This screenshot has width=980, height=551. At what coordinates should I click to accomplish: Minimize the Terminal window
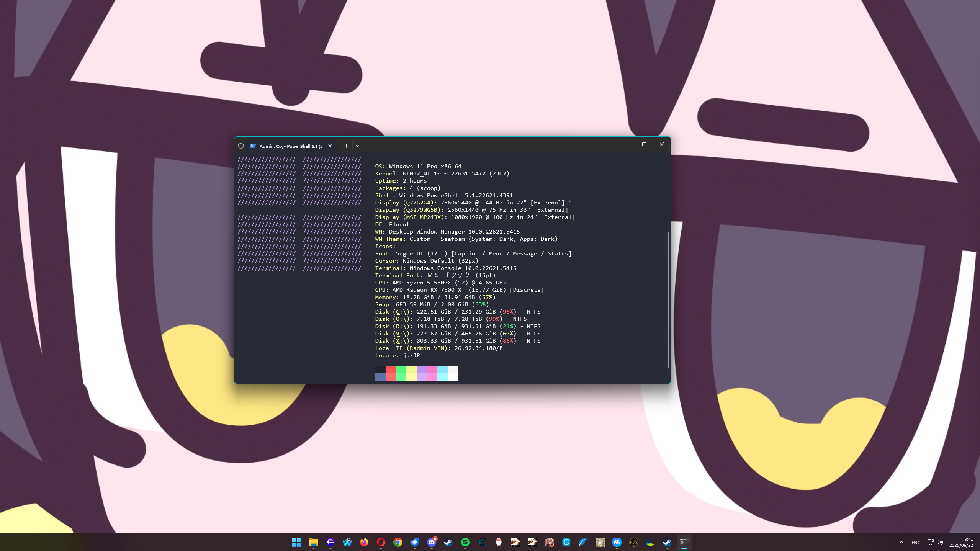(627, 144)
